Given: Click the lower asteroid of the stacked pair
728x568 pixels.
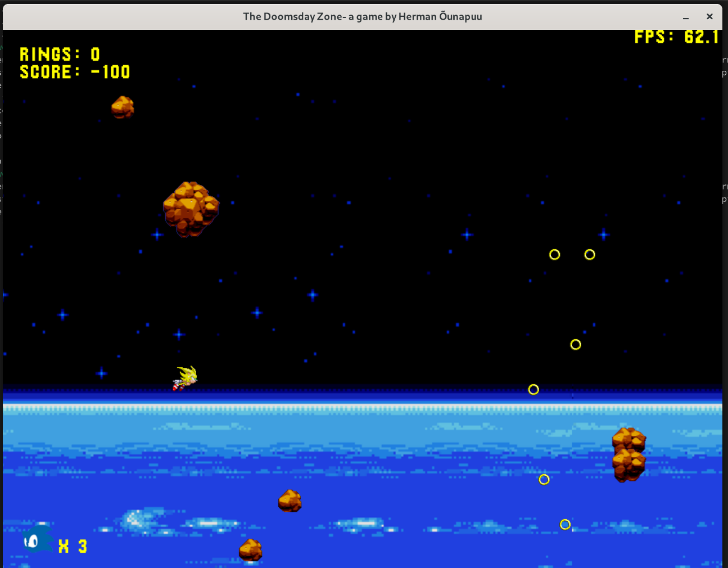Looking at the screenshot, I should [629, 466].
